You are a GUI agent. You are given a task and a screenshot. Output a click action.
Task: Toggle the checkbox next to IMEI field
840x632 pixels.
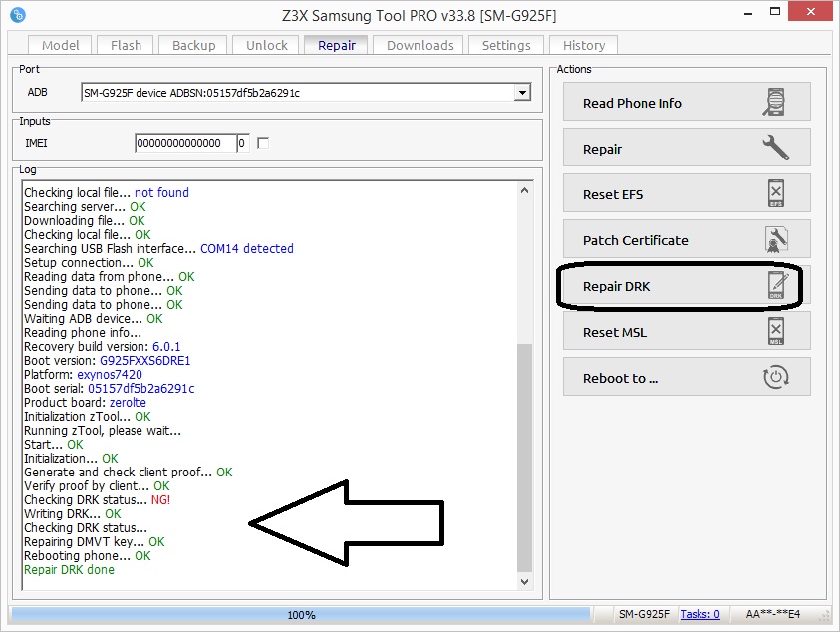(x=263, y=143)
